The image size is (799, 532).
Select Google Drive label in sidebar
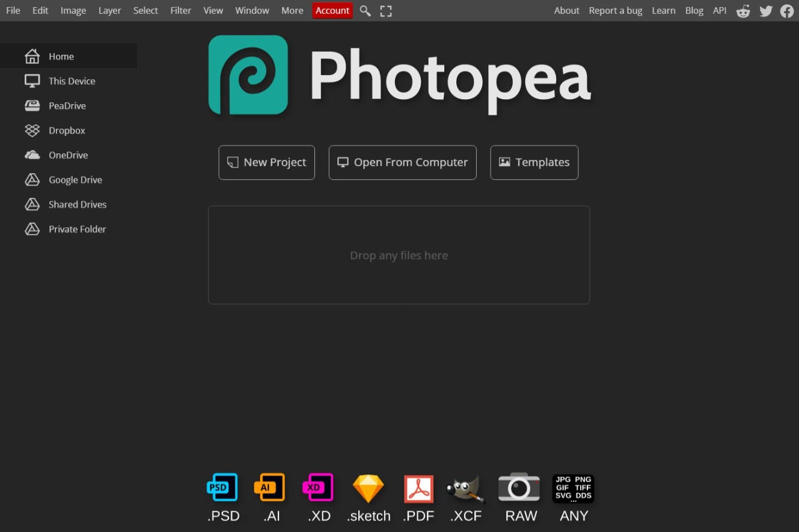pyautogui.click(x=76, y=180)
